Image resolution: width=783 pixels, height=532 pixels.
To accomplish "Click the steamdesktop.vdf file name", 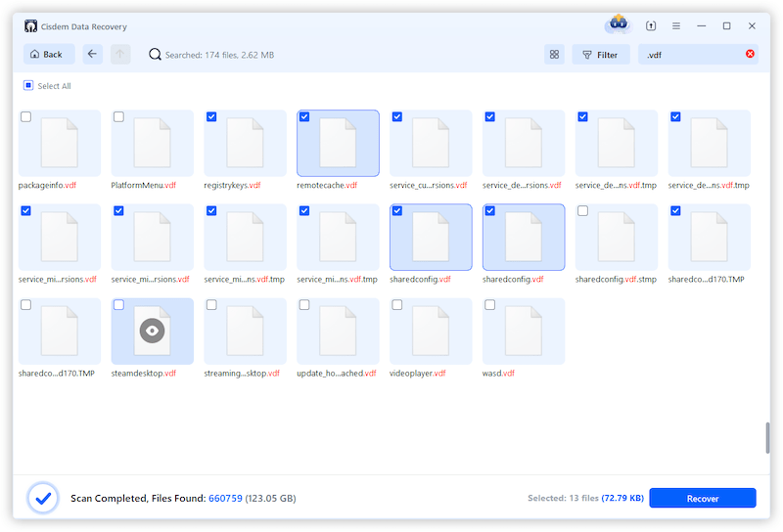I will (144, 374).
